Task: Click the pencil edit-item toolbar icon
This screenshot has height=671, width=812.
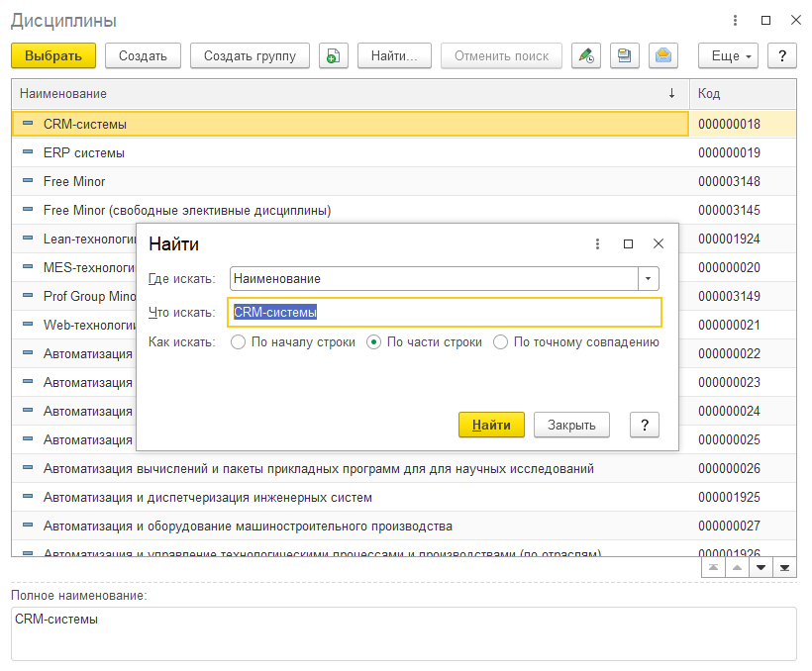Action: pyautogui.click(x=586, y=55)
